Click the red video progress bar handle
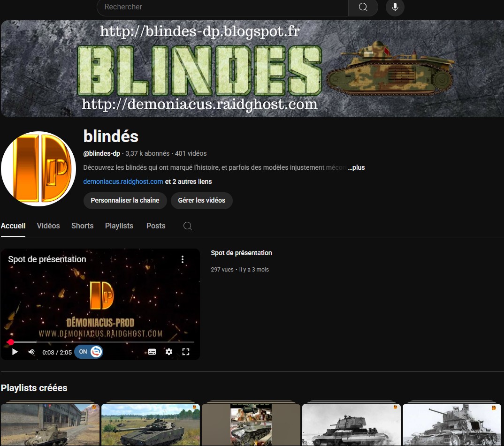This screenshot has width=504, height=446. (11, 342)
